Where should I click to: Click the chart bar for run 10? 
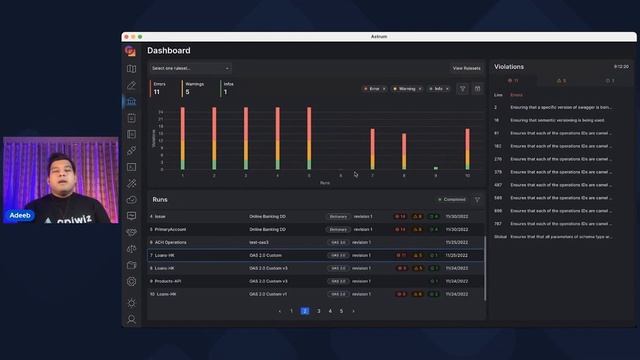coord(467,149)
